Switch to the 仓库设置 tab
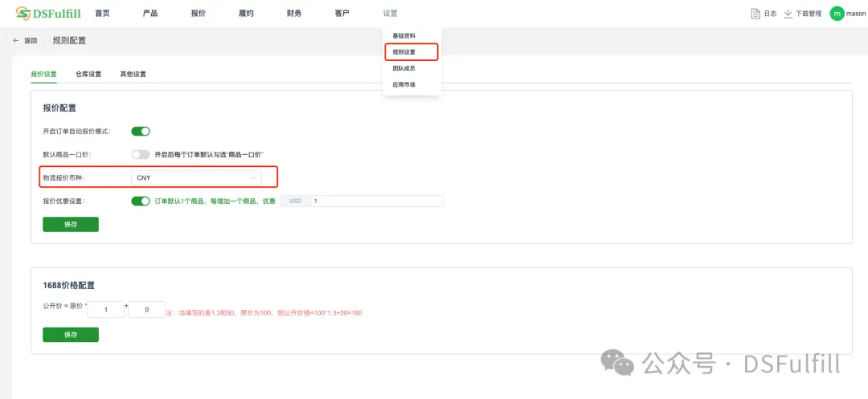Image resolution: width=868 pixels, height=399 pixels. click(88, 74)
